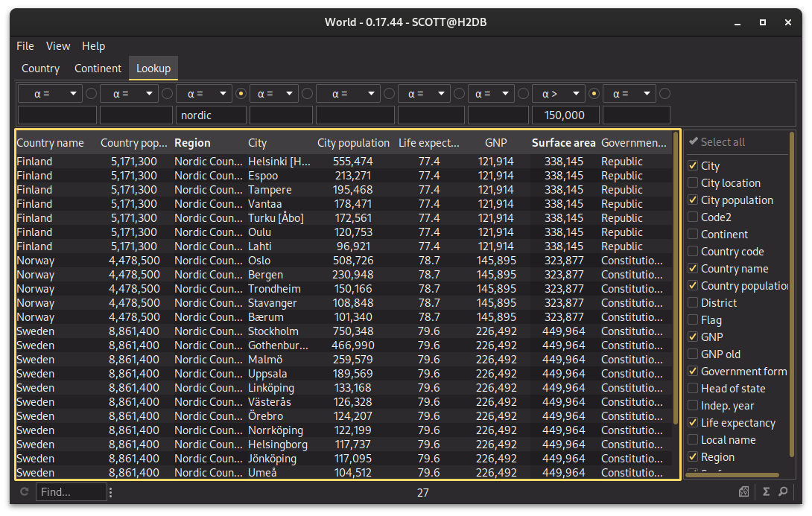812x516 pixels.
Task: Enable the Continent column checkbox
Action: point(694,235)
